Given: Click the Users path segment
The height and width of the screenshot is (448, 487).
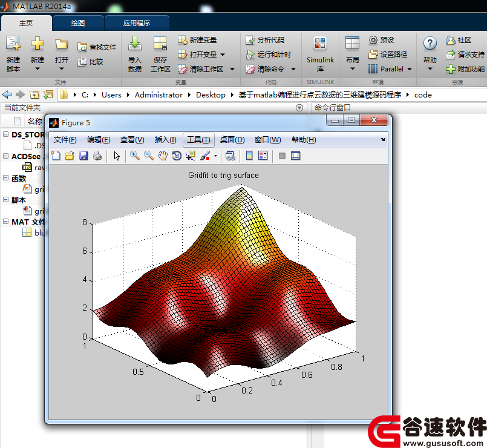Looking at the screenshot, I should (x=111, y=95).
